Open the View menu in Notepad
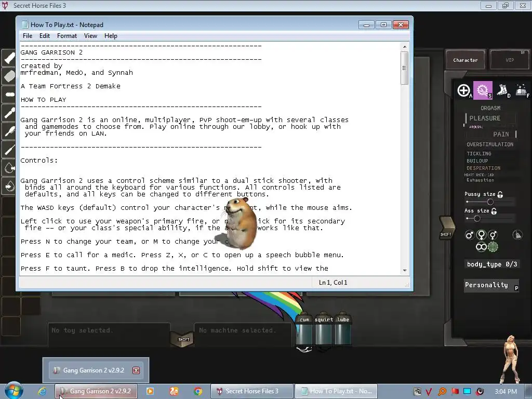The height and width of the screenshot is (399, 532). [90, 36]
